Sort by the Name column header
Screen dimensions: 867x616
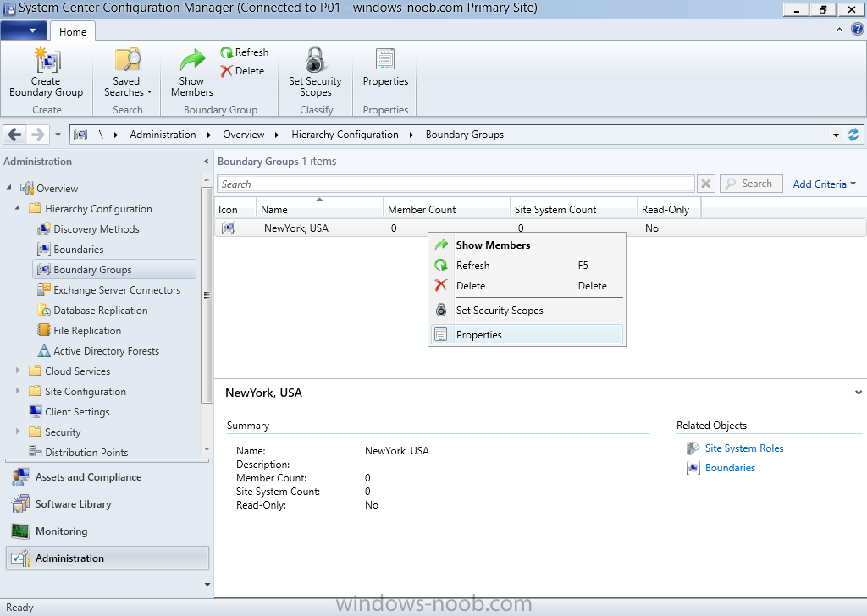tap(319, 209)
